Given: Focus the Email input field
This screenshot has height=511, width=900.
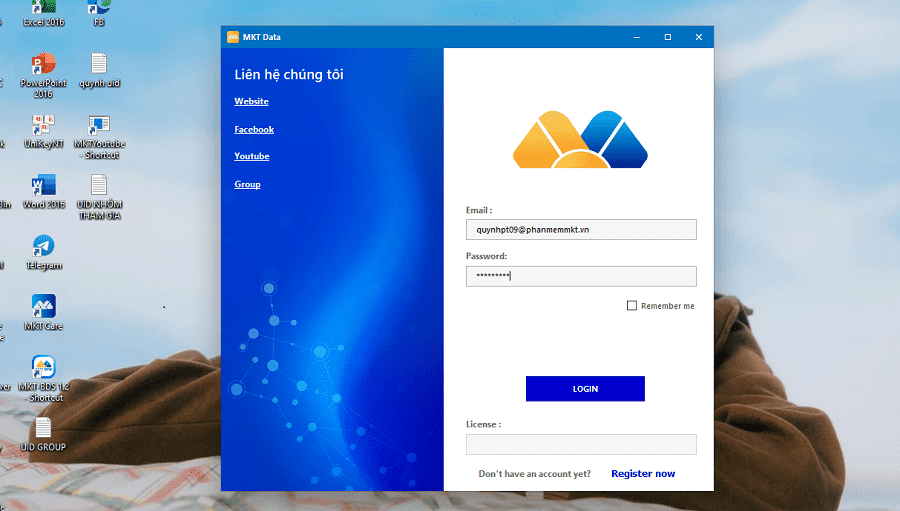Looking at the screenshot, I should pyautogui.click(x=581, y=230).
